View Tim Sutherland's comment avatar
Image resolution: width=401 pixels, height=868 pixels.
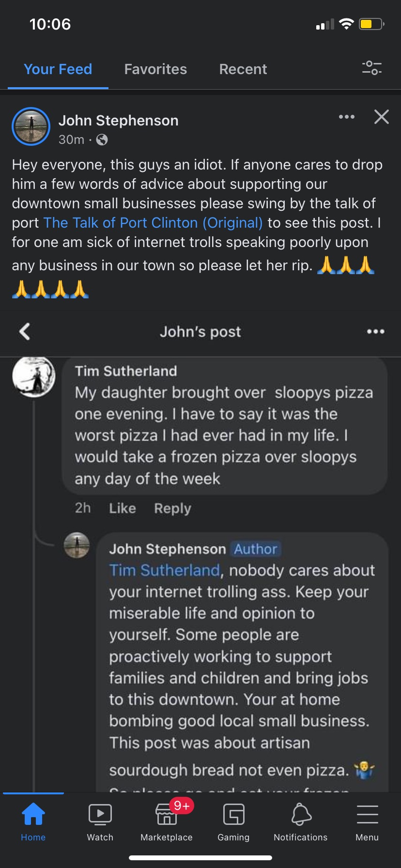(33, 376)
